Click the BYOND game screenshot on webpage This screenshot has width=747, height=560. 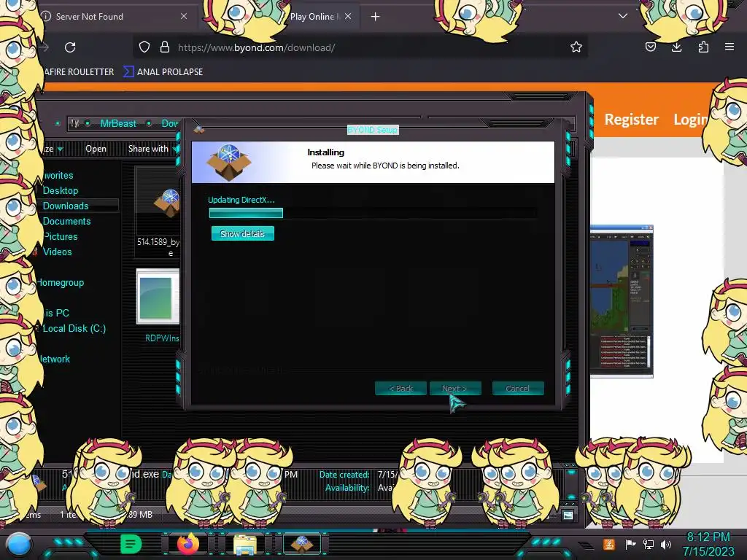pos(622,301)
